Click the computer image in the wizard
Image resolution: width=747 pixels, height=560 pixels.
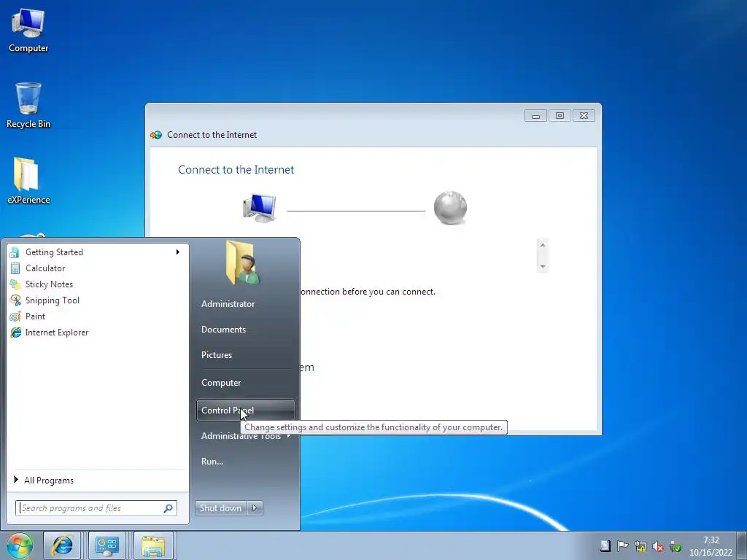[259, 208]
